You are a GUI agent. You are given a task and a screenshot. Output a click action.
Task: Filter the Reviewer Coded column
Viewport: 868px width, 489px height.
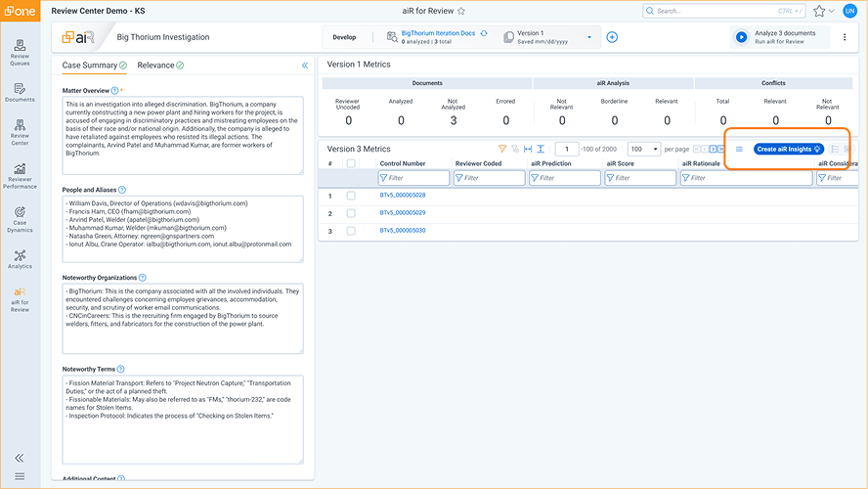tap(490, 178)
